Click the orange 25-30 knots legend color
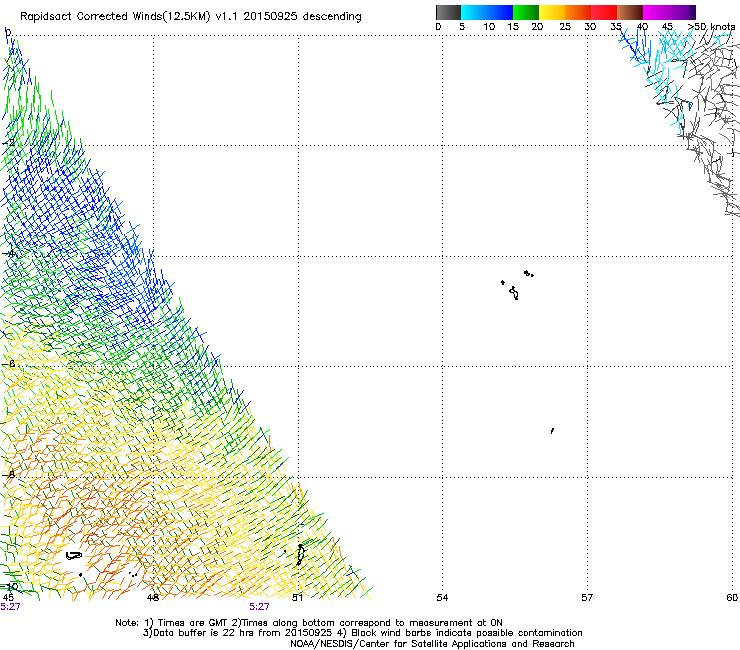 point(578,12)
